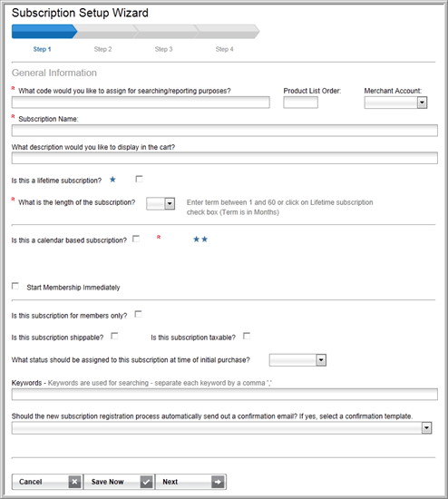The image size is (448, 499).
Task: Toggle the members only checkbox
Action: click(x=138, y=314)
